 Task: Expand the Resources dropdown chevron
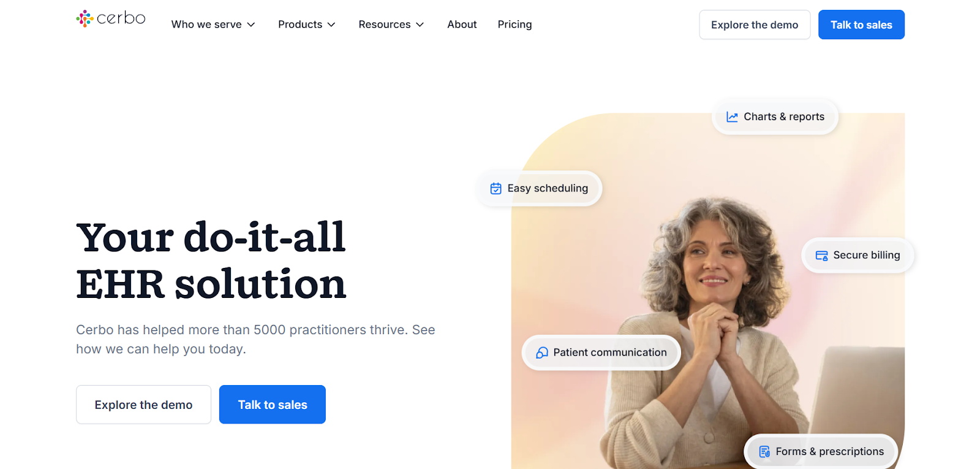pos(420,25)
